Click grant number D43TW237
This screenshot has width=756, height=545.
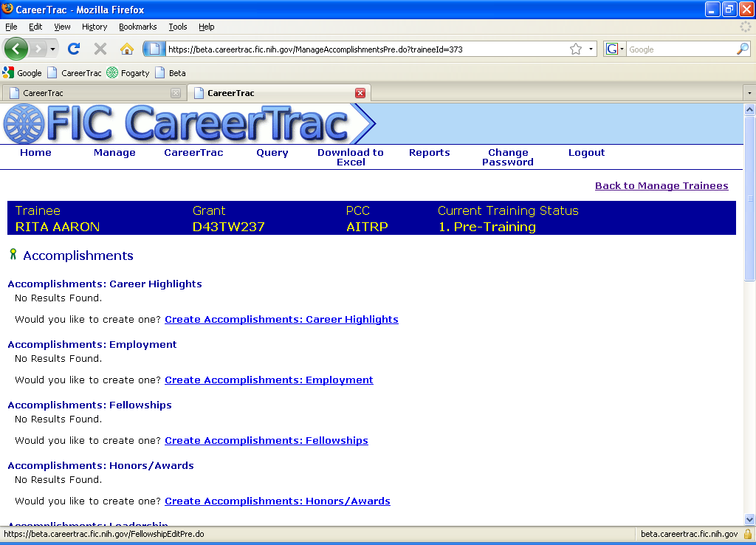tap(229, 227)
